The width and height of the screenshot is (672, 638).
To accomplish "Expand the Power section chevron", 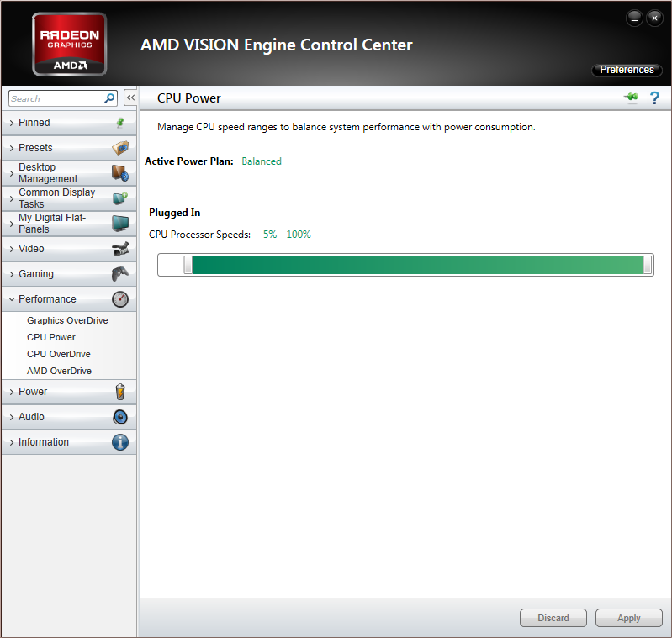I will (12, 393).
